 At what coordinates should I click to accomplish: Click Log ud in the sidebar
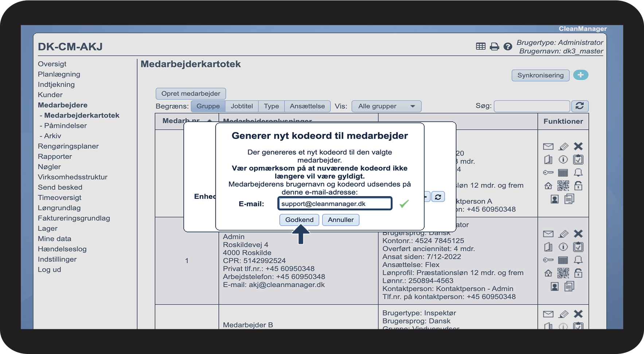pos(49,269)
